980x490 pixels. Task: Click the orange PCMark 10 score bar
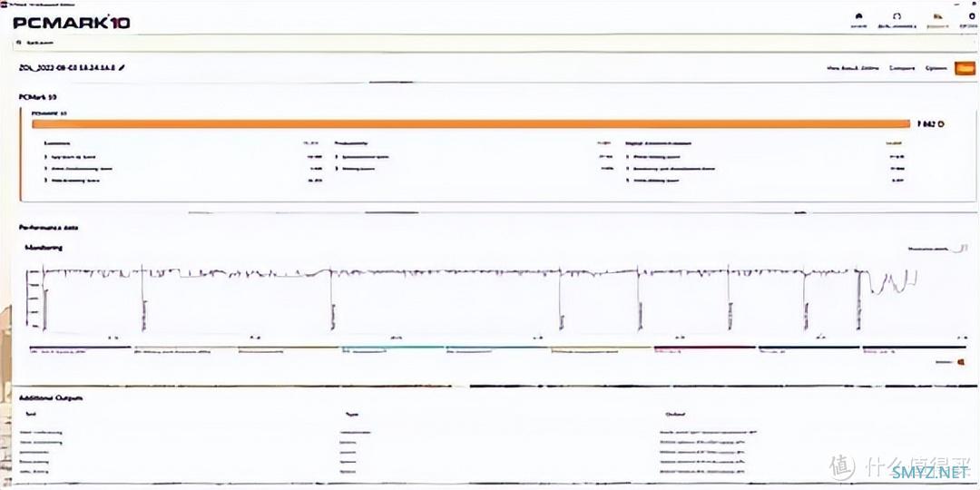(x=471, y=123)
